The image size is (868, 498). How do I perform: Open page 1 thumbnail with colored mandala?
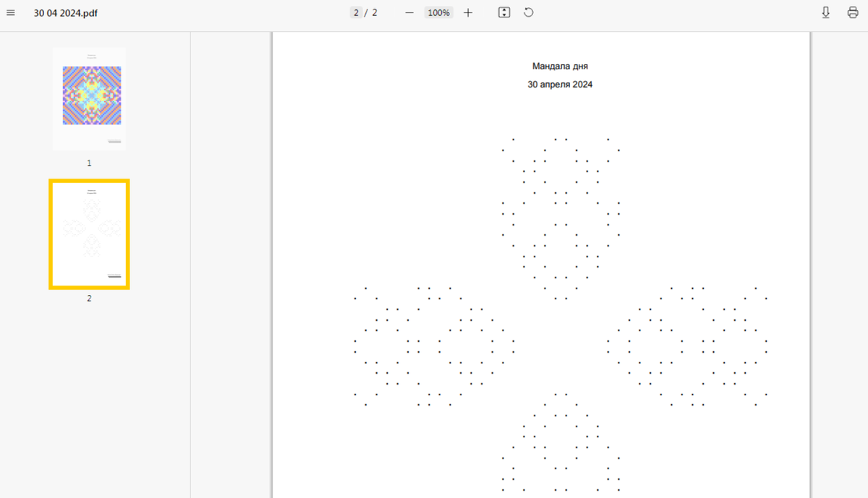point(89,99)
